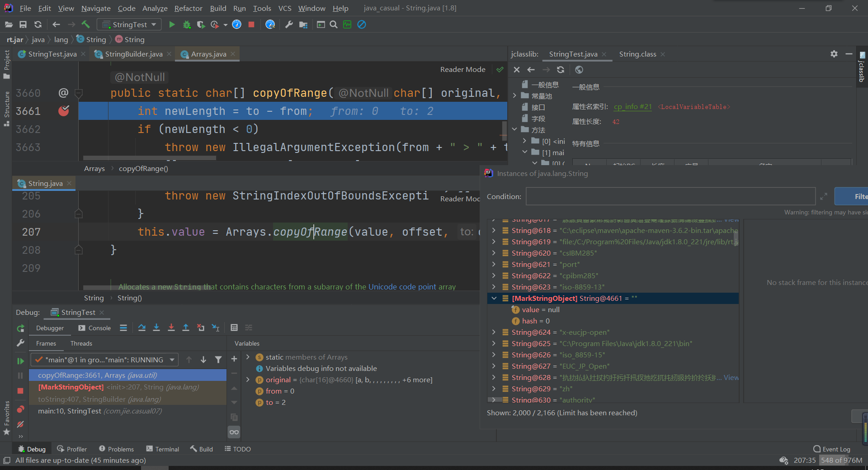The height and width of the screenshot is (470, 868).
Task: Build the project with the hammer icon
Action: (x=86, y=24)
